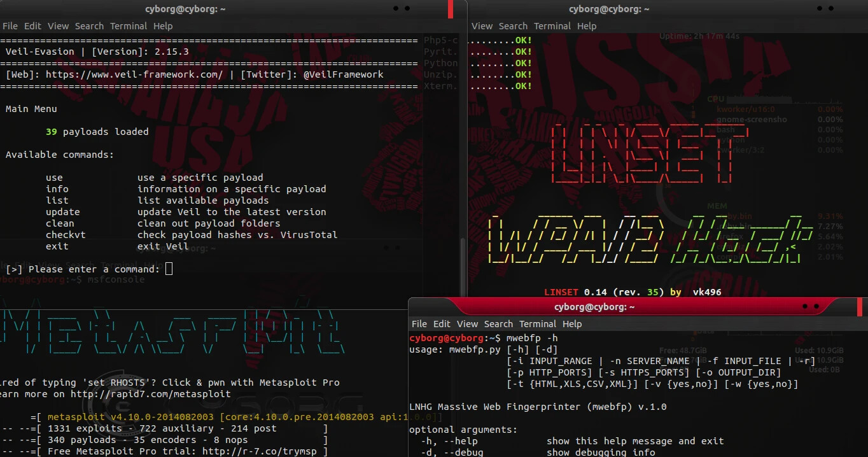Open File menu in the mwebfp terminal
Image resolution: width=868 pixels, height=457 pixels.
click(x=419, y=324)
